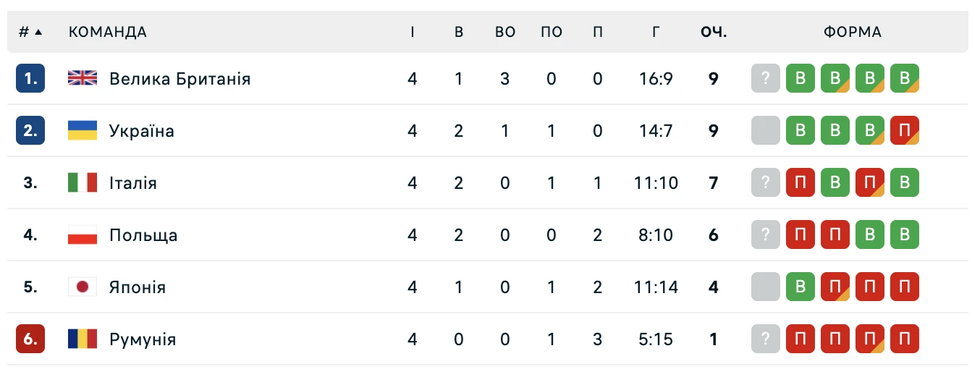Click the Italy flag icon
Viewport: 980px width, 372px height.
pyautogui.click(x=83, y=182)
